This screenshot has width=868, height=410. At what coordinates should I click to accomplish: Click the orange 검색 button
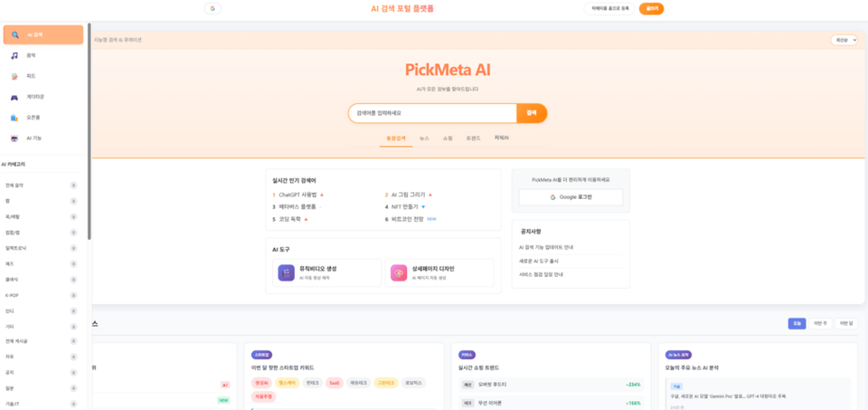tap(532, 113)
